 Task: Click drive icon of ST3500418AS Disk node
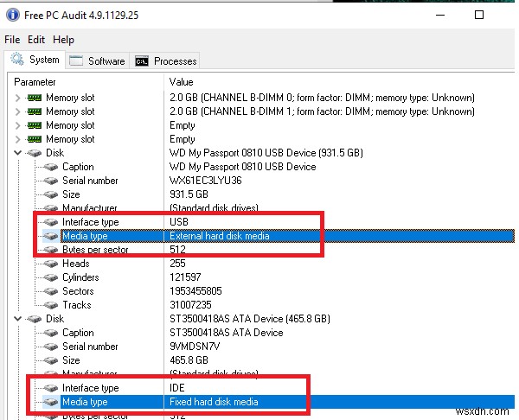click(35, 319)
